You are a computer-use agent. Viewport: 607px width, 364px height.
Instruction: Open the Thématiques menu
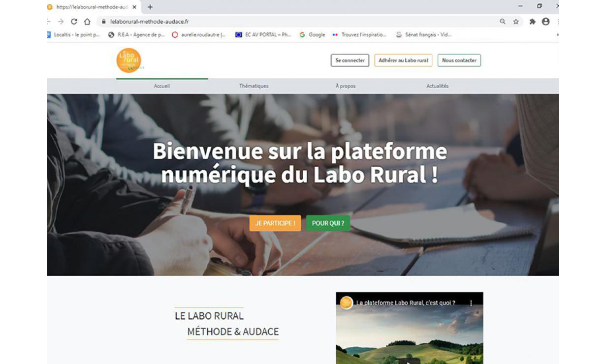[254, 86]
